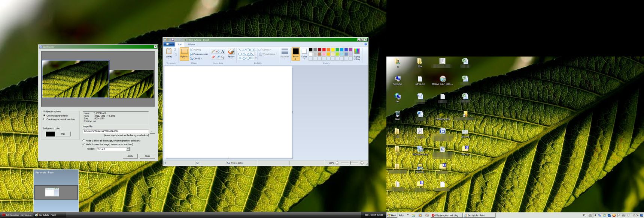
Task: Click the browse ... button for image file
Action: 152,131
